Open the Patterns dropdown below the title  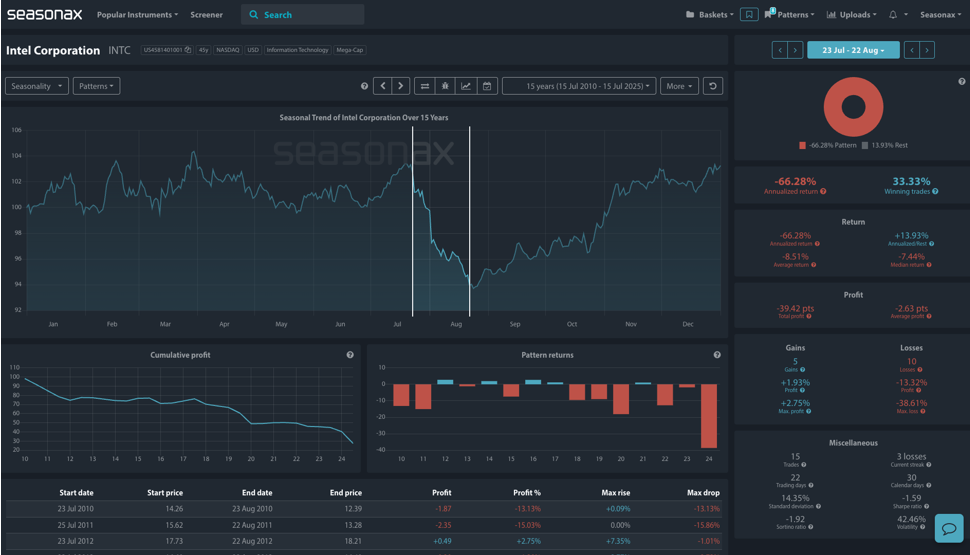point(97,86)
